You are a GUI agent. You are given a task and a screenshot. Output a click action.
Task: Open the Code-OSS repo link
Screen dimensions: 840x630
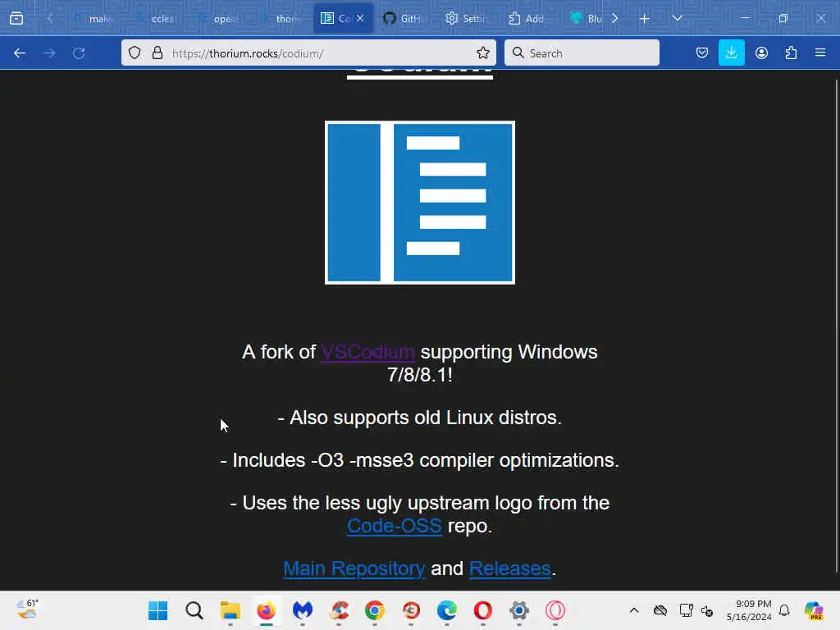[395, 526]
